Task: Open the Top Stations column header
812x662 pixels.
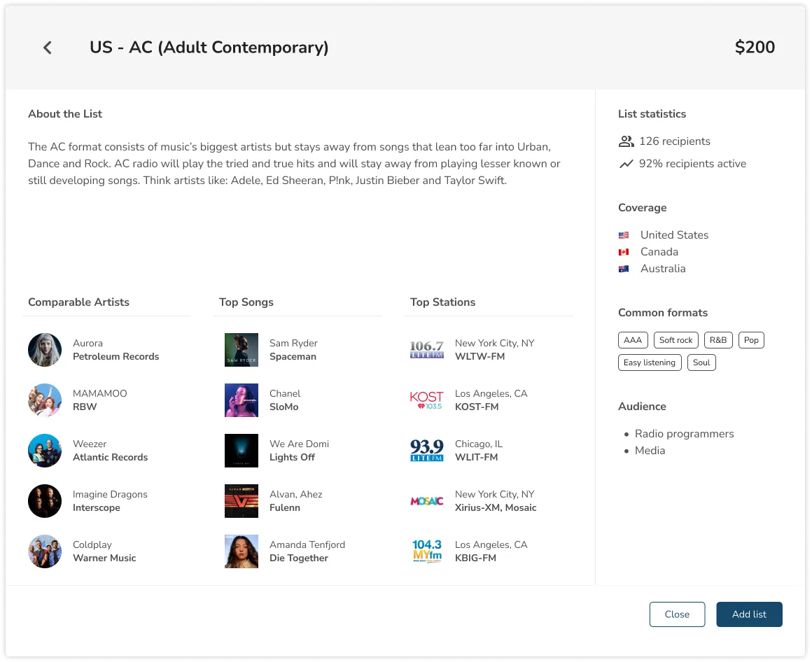Action: [x=442, y=302]
